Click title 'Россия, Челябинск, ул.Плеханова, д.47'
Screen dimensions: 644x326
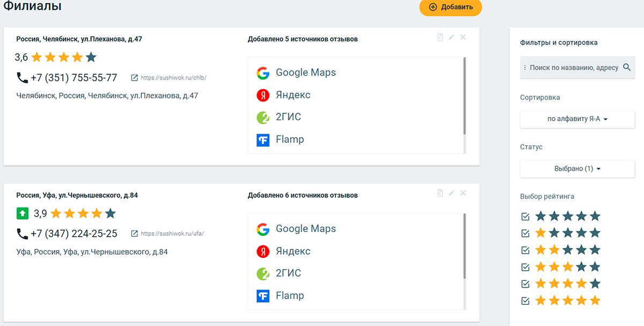point(79,39)
